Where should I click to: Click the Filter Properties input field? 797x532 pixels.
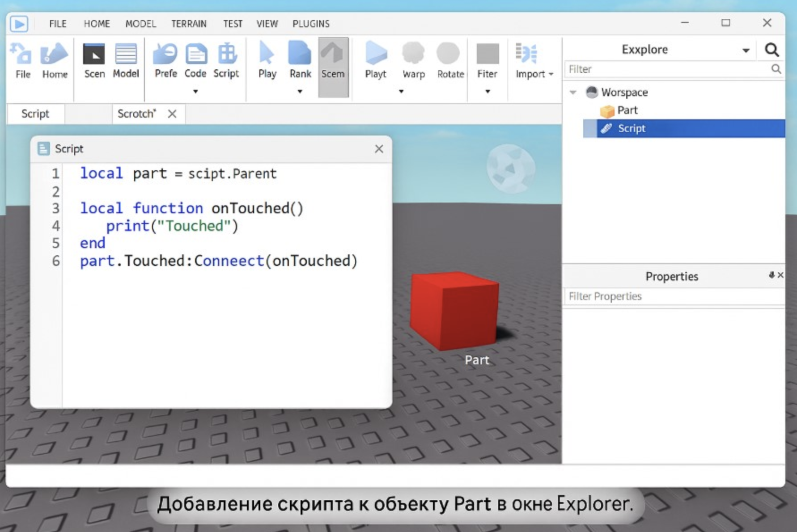(674, 296)
